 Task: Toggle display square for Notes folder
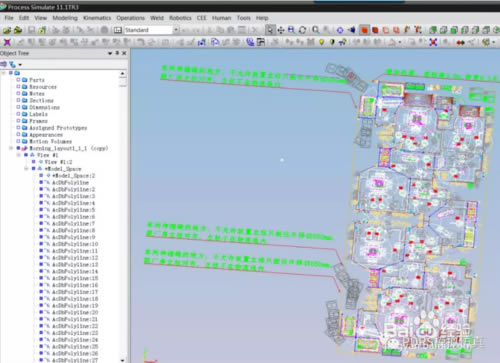point(18,94)
